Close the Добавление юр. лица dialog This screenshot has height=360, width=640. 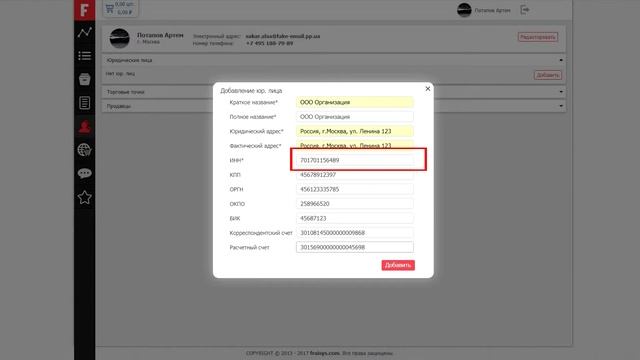[428, 89]
